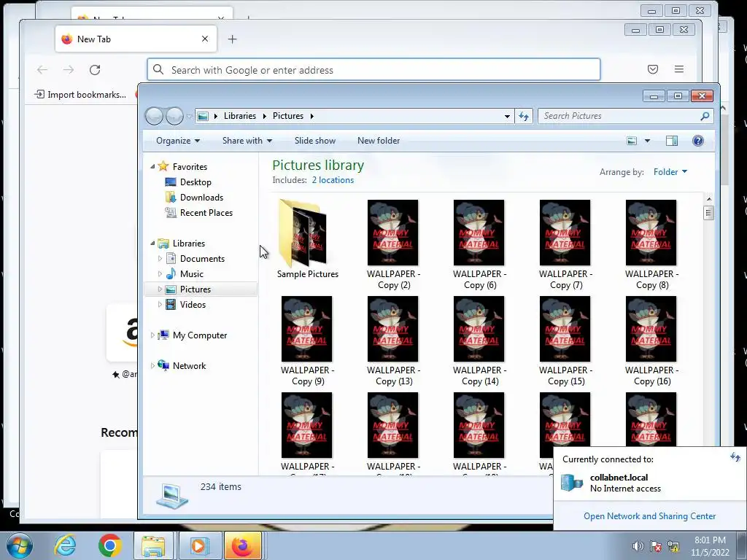
Task: Open the Share with dropdown menu
Action: coord(247,141)
